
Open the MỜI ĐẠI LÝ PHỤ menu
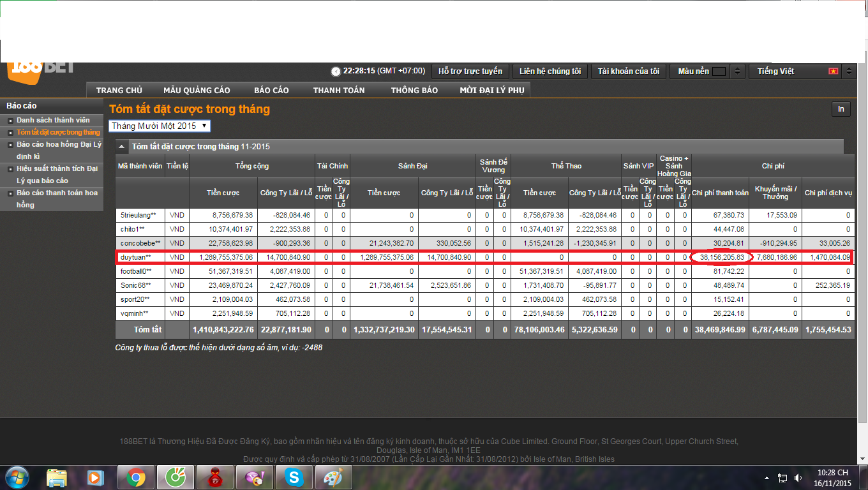click(492, 91)
